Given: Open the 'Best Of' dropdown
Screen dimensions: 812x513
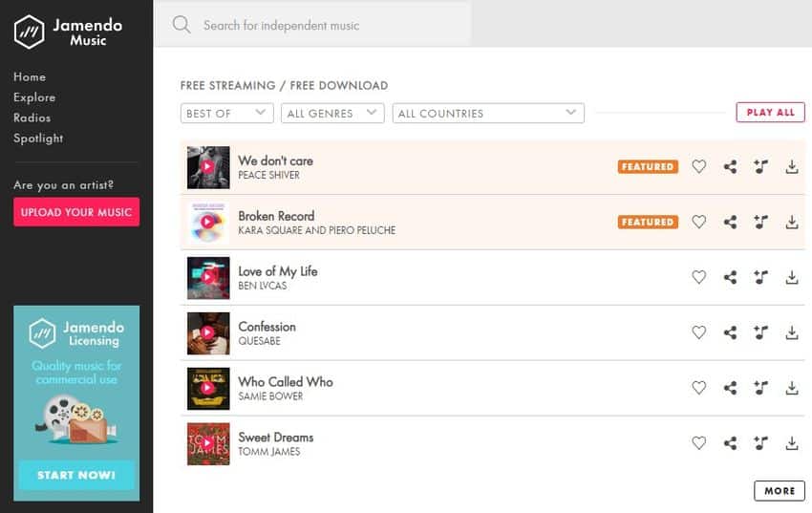Looking at the screenshot, I should (226, 113).
